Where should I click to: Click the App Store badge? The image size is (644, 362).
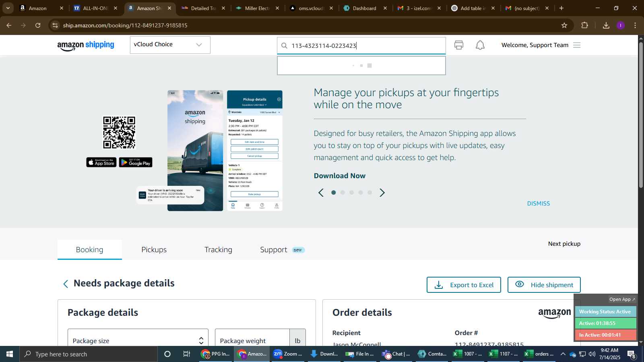pyautogui.click(x=101, y=162)
